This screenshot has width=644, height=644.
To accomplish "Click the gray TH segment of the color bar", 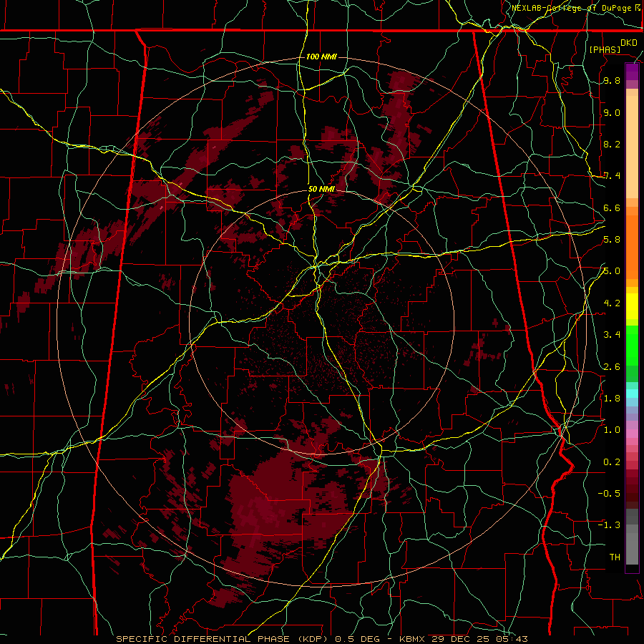I will point(632,546).
